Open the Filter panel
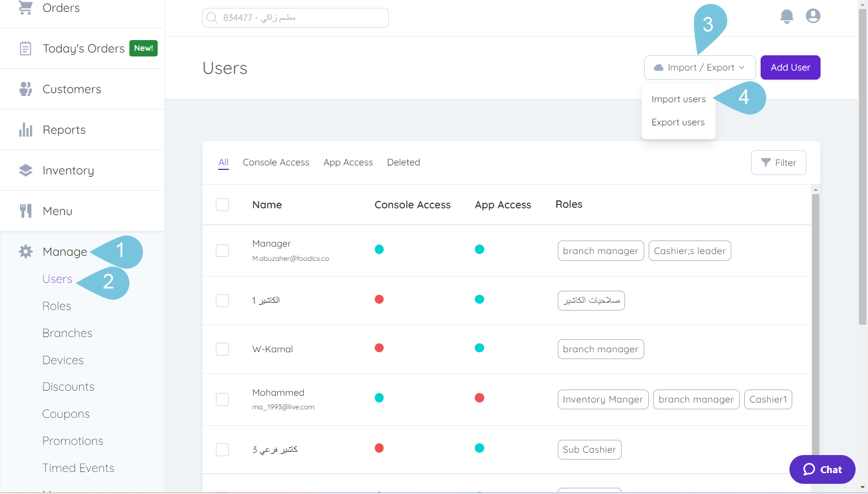868x494 pixels. 778,163
